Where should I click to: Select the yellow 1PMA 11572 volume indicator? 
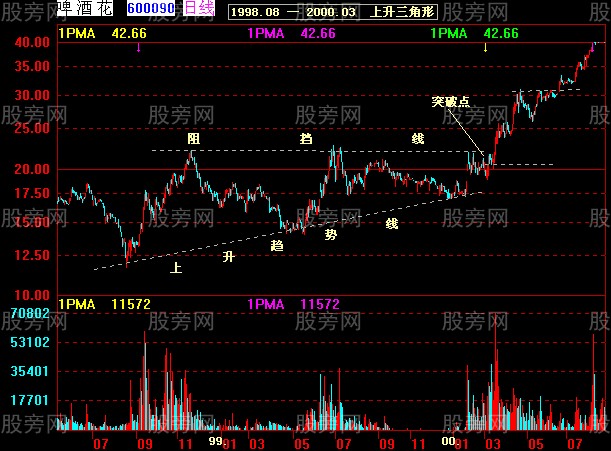(x=104, y=304)
